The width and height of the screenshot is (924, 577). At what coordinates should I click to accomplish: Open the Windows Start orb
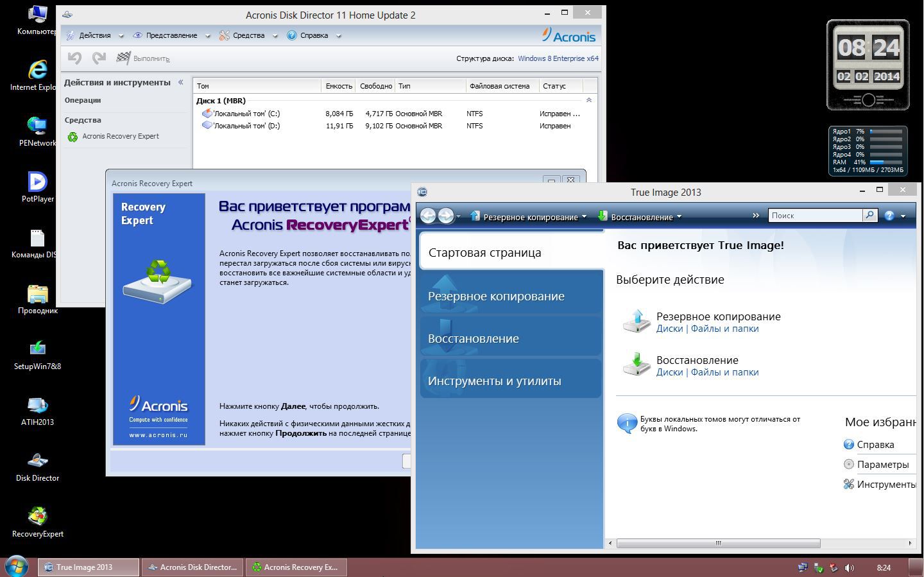coord(17,567)
